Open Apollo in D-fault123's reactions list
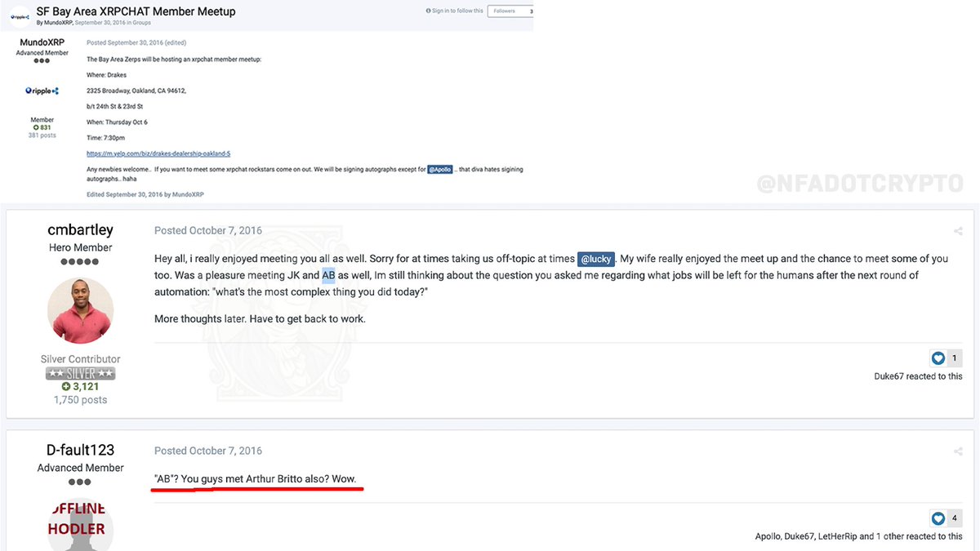The image size is (980, 551). click(x=769, y=536)
